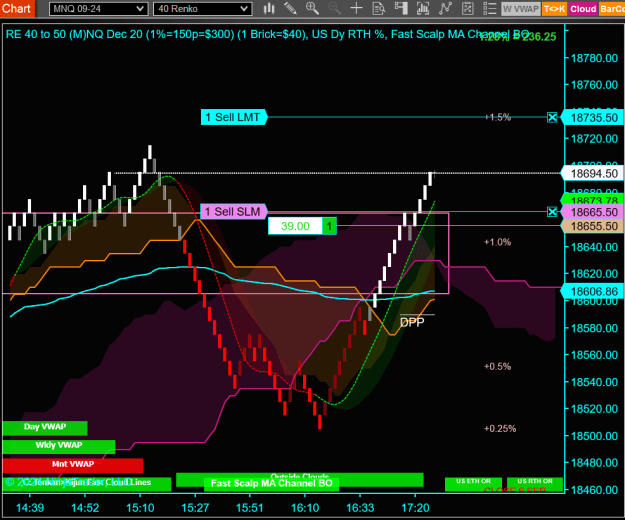Click the Tenkan/Kijun Fast Cloud Lines button
Image resolution: width=625 pixels, height=520 pixels.
[87, 484]
